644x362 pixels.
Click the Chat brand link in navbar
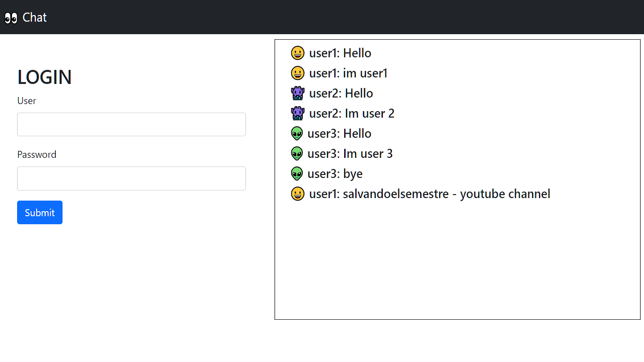pyautogui.click(x=34, y=18)
